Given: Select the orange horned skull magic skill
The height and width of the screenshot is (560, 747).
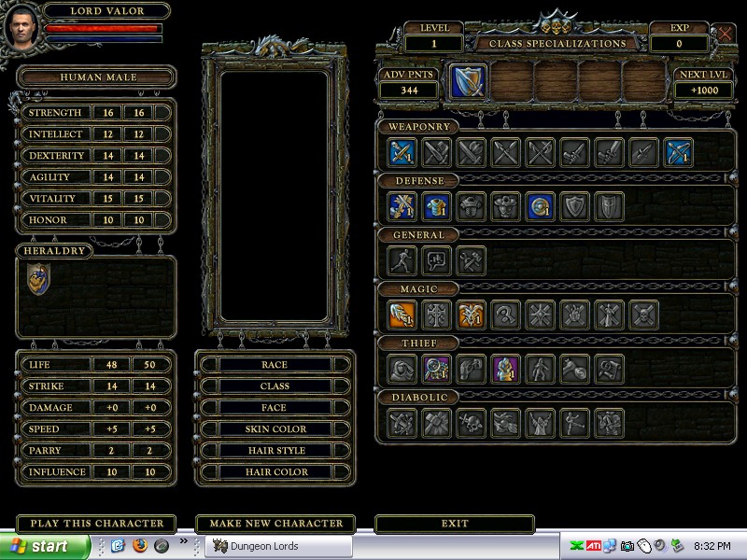Looking at the screenshot, I should [471, 315].
